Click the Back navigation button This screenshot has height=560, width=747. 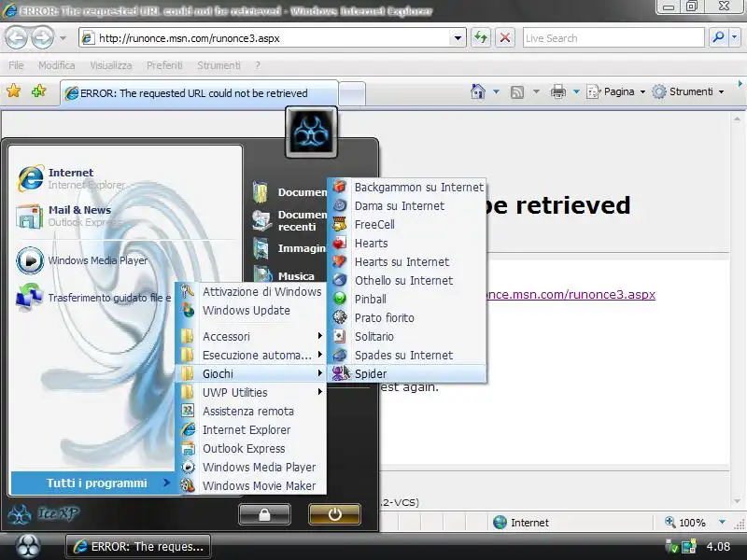click(17, 37)
